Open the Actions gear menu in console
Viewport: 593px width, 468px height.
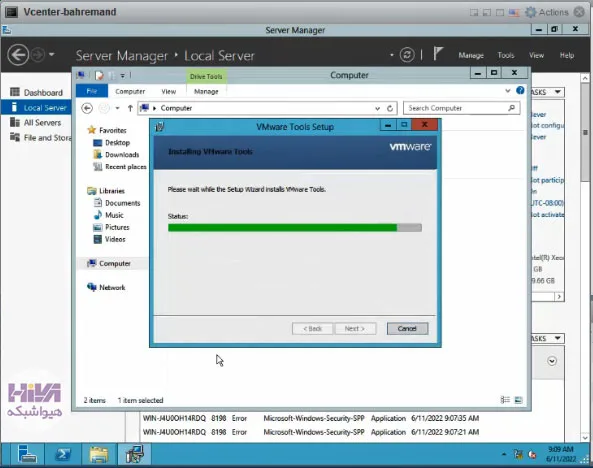(x=547, y=12)
